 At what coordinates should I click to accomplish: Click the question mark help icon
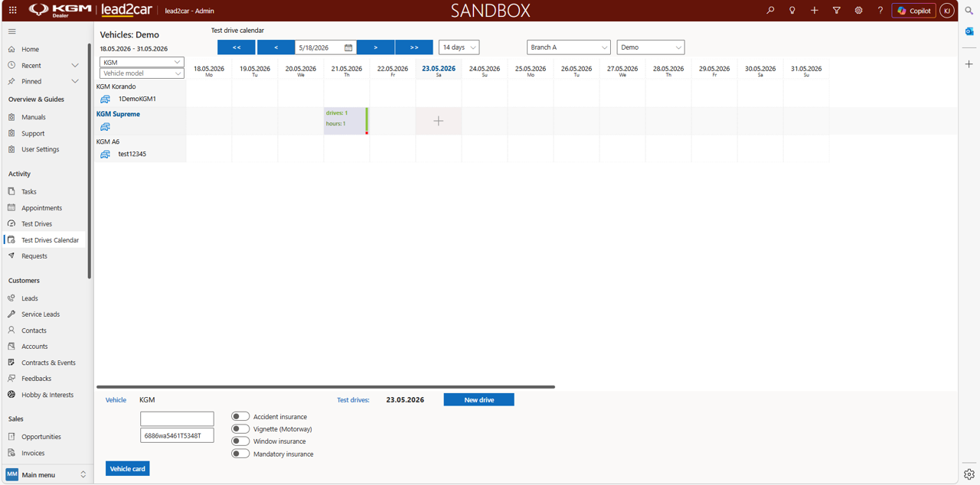click(880, 11)
